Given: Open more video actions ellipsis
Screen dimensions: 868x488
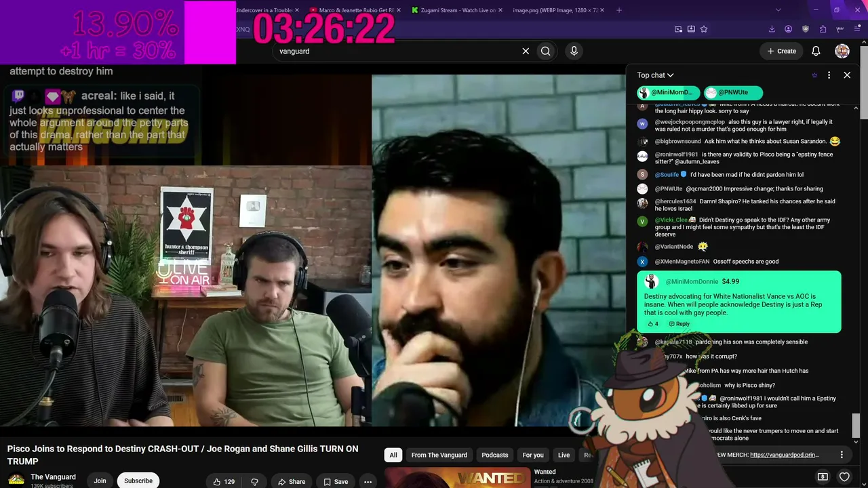Looking at the screenshot, I should click(x=368, y=482).
